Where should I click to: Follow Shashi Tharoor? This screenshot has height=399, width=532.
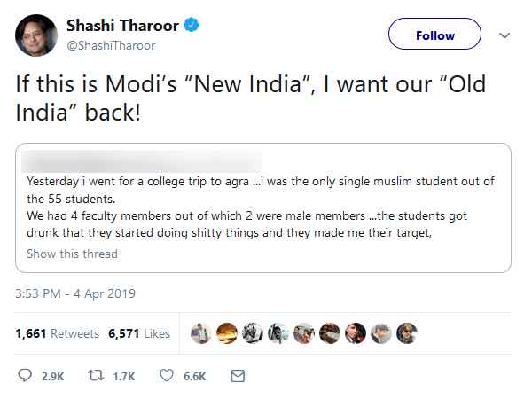pyautogui.click(x=434, y=34)
